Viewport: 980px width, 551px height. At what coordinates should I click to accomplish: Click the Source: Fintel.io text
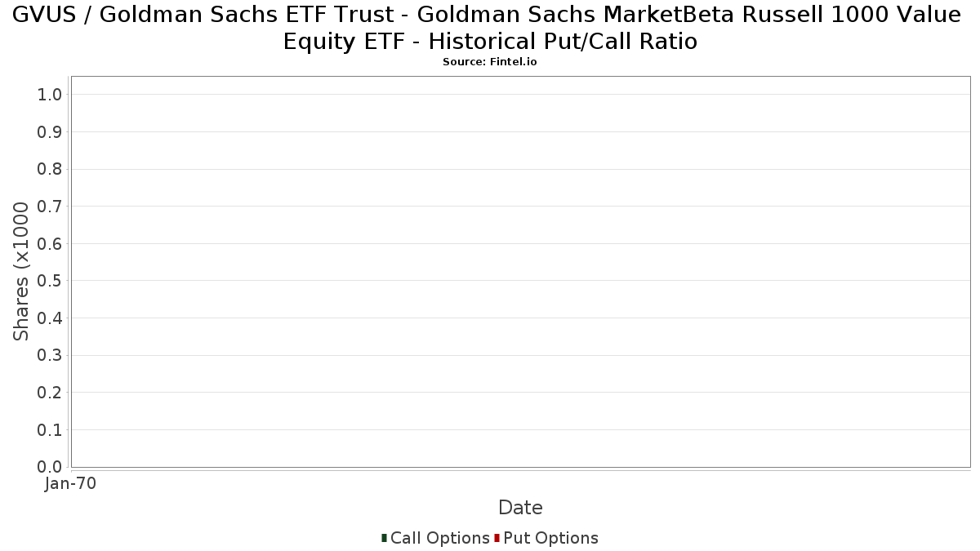point(490,62)
